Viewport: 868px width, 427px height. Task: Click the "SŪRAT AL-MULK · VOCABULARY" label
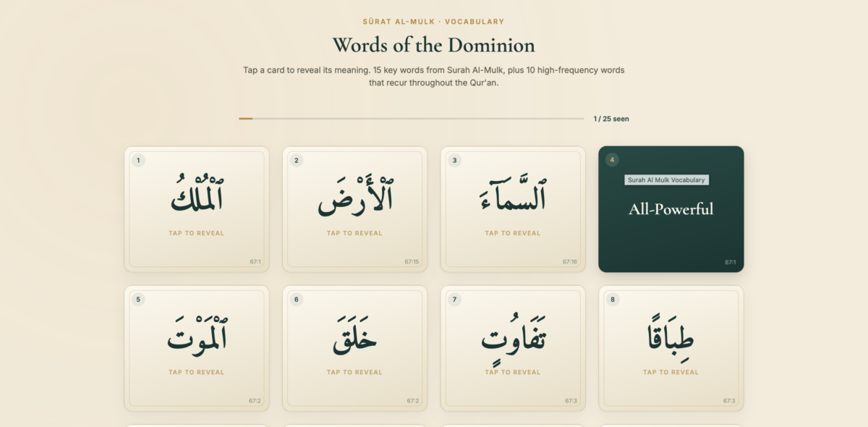tap(434, 22)
